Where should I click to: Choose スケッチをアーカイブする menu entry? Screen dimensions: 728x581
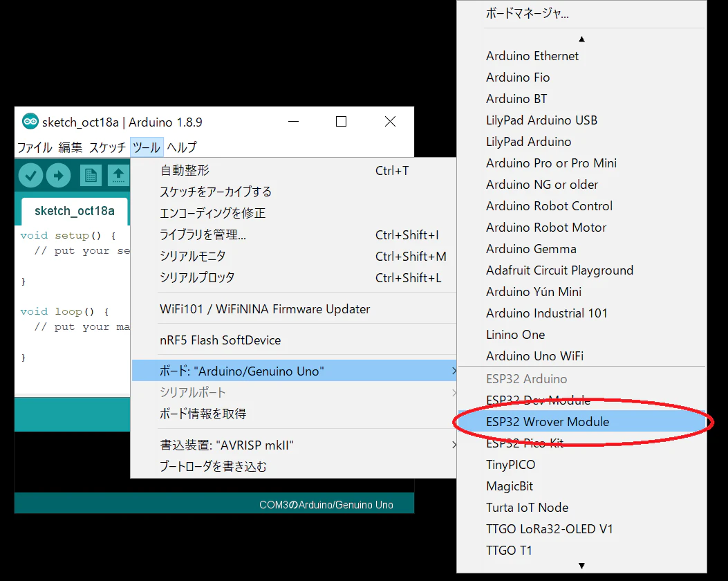tap(294, 192)
